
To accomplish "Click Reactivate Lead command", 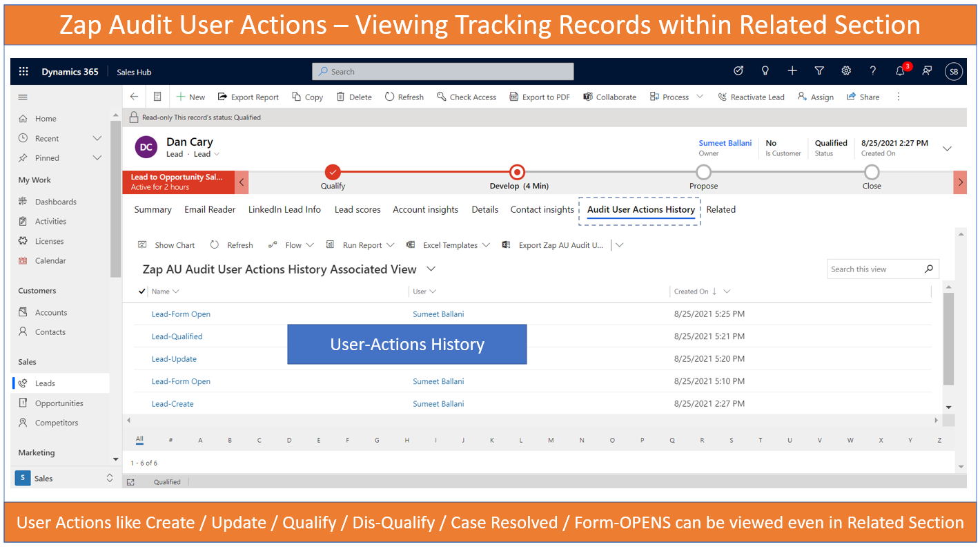I will pos(752,97).
